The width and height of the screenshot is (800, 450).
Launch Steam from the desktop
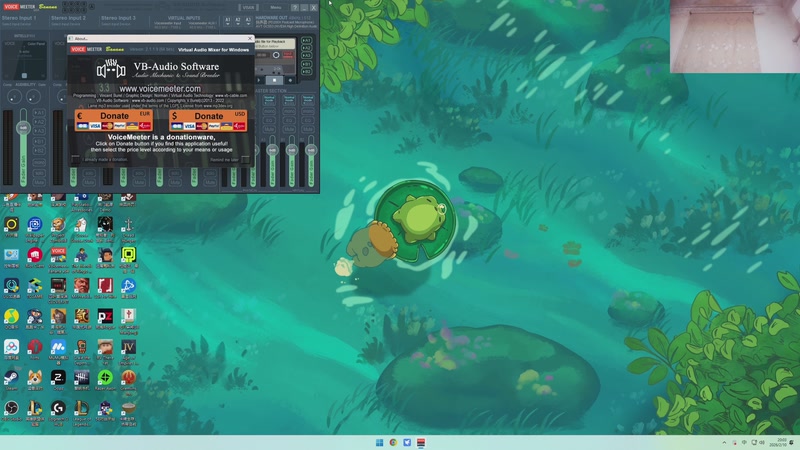click(11, 378)
